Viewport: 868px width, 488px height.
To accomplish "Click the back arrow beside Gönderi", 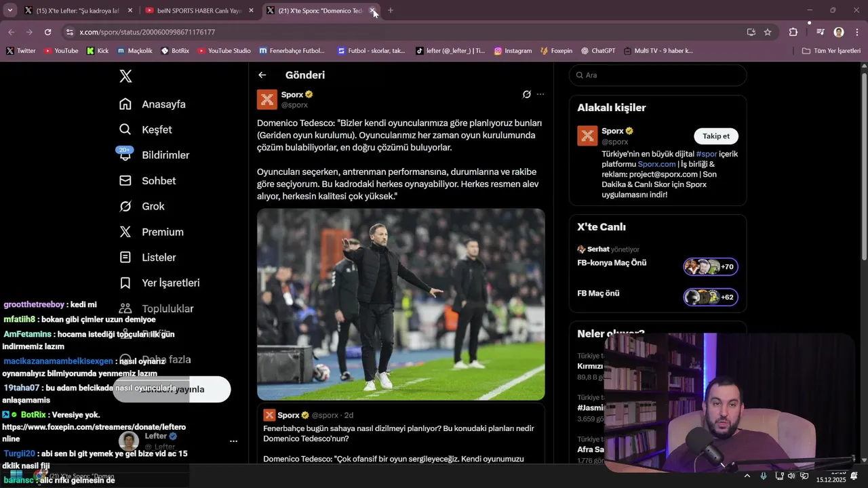I will point(262,75).
